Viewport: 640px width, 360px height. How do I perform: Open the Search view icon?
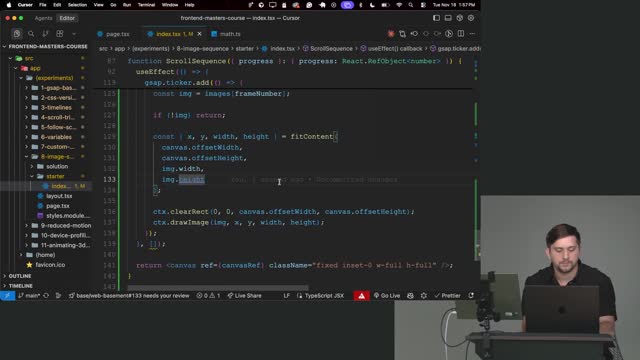[x=31, y=34]
